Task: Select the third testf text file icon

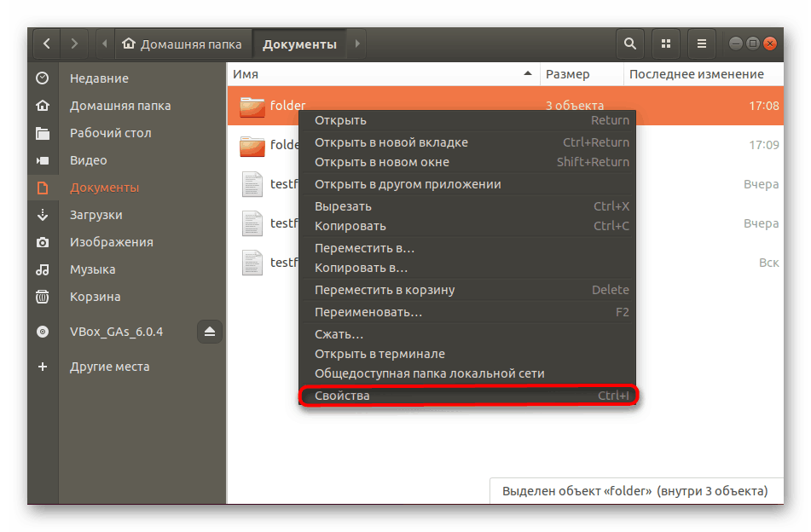Action: pos(252,263)
